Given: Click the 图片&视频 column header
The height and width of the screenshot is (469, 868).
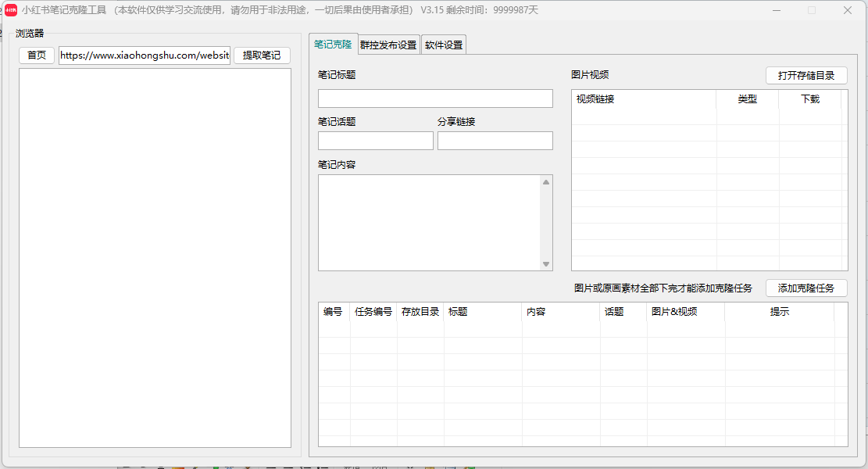Looking at the screenshot, I should [686, 312].
